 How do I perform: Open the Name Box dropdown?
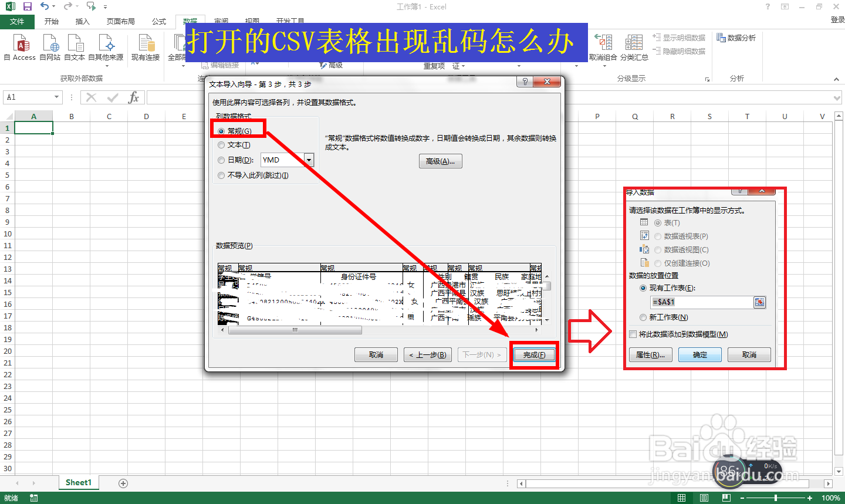click(x=58, y=96)
